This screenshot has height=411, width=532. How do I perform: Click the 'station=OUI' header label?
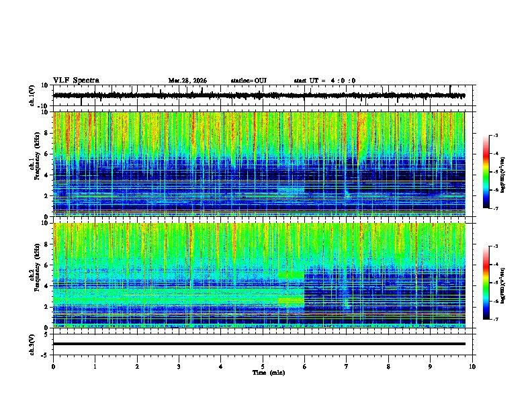click(x=249, y=81)
